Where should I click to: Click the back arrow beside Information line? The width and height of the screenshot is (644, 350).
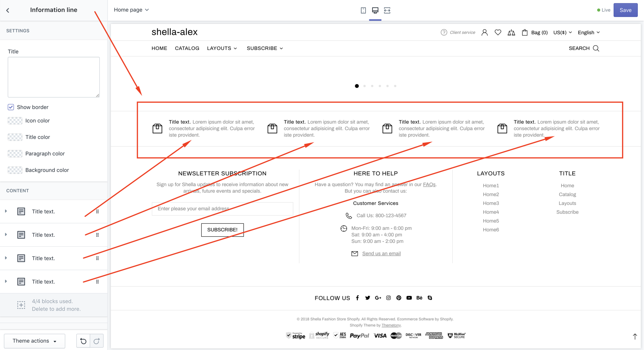coord(8,10)
